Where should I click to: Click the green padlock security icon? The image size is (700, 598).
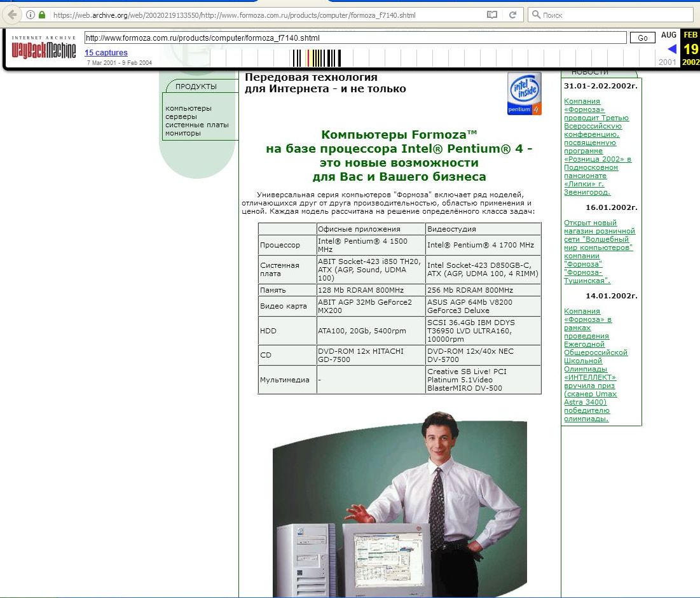[x=42, y=15]
